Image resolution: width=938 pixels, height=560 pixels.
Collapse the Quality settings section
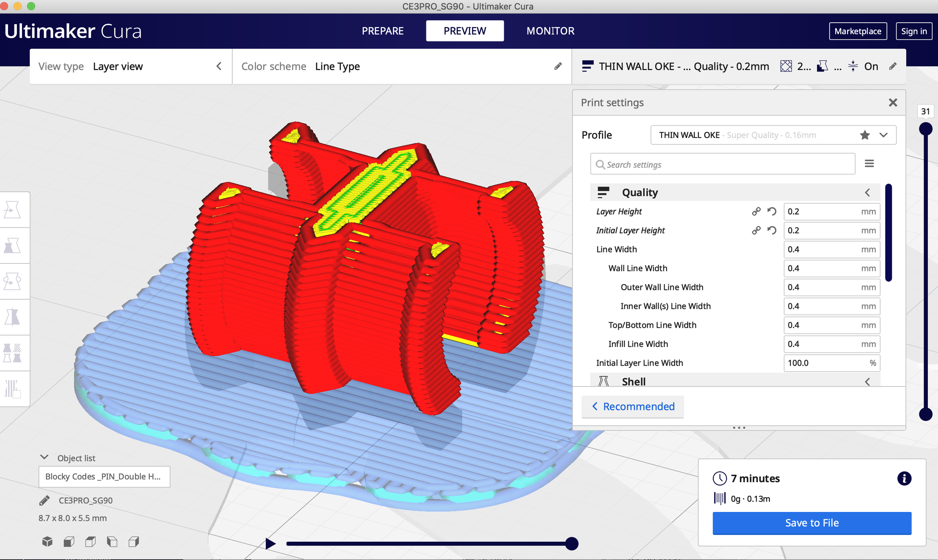click(x=867, y=193)
